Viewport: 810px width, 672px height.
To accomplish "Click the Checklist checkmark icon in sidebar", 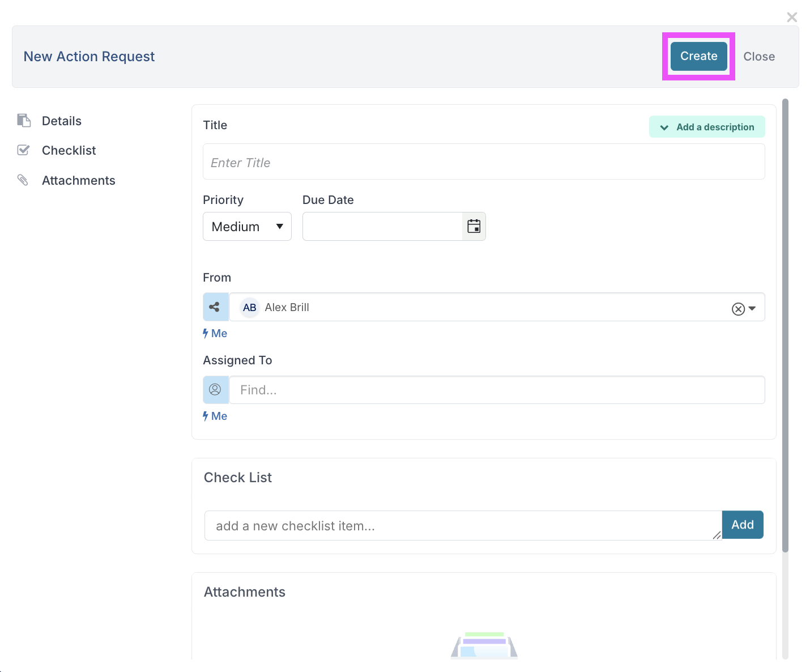I will click(x=23, y=150).
